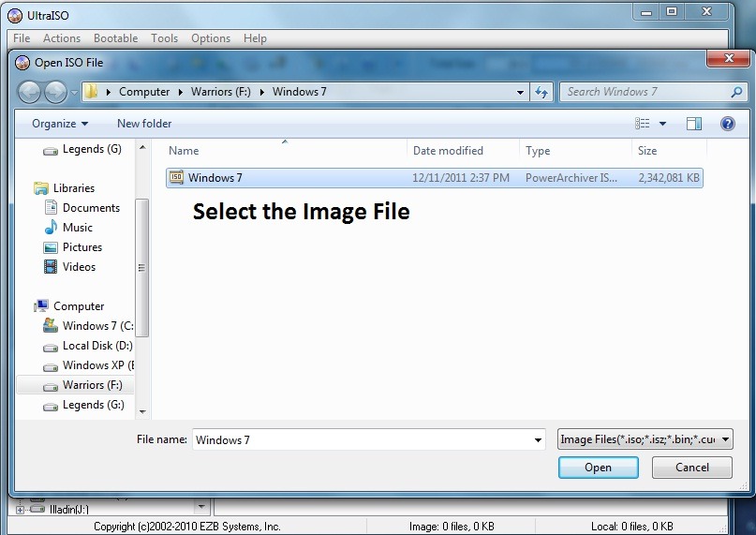Open the Tools menu

click(x=164, y=38)
